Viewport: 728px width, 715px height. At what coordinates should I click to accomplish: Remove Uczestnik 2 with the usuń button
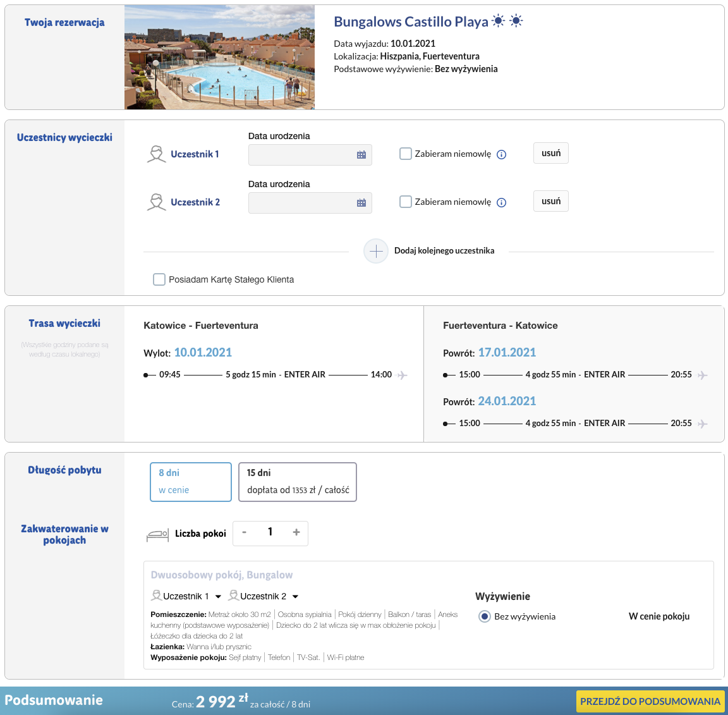point(551,201)
